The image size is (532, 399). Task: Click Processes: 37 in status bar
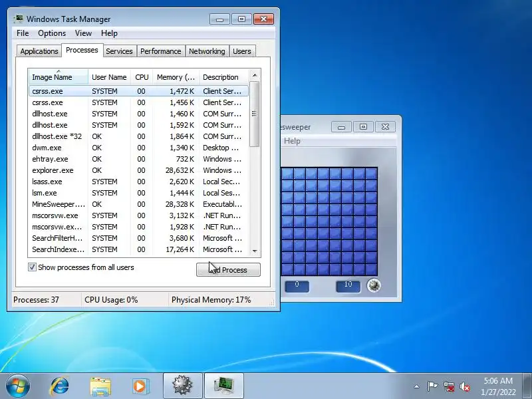click(36, 300)
